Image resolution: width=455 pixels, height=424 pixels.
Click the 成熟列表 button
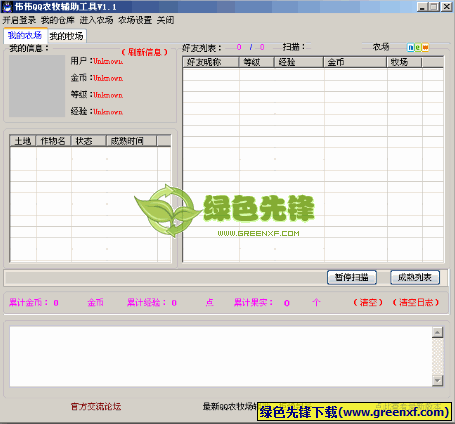click(x=415, y=277)
